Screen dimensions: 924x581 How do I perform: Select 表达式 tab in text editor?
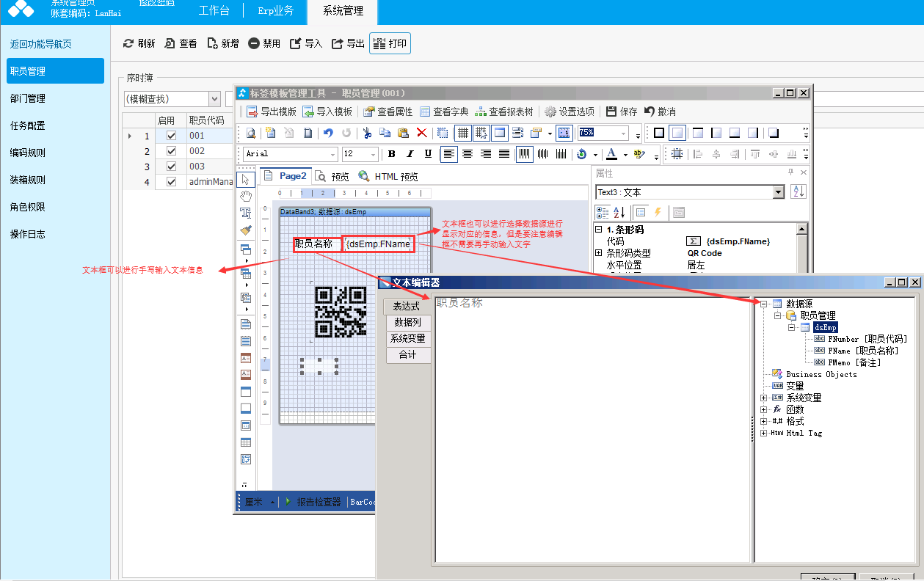pos(406,306)
